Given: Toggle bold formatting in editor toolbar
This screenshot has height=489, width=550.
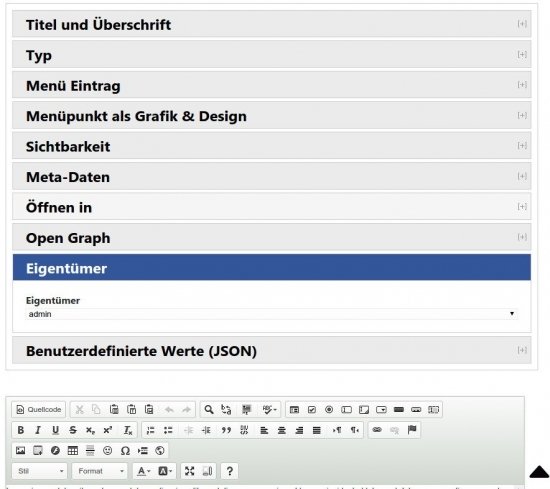Looking at the screenshot, I should click(20, 430).
